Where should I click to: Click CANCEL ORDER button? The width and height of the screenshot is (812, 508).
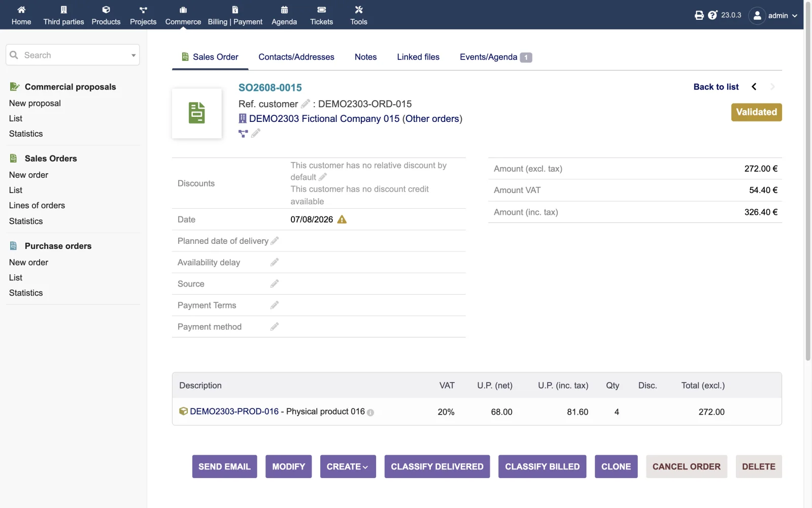click(x=687, y=466)
